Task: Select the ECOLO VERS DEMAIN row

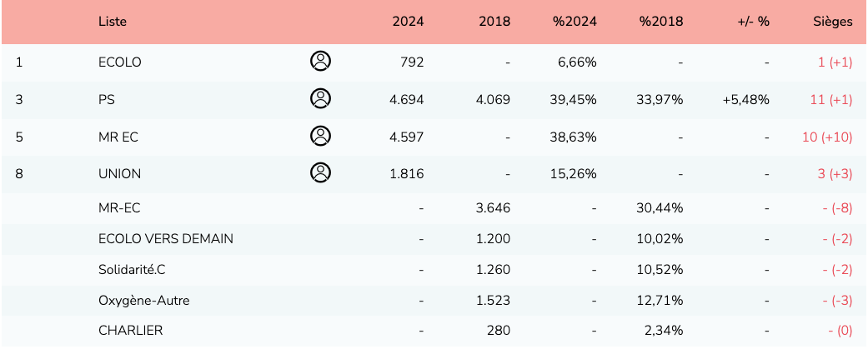Action: coord(166,238)
